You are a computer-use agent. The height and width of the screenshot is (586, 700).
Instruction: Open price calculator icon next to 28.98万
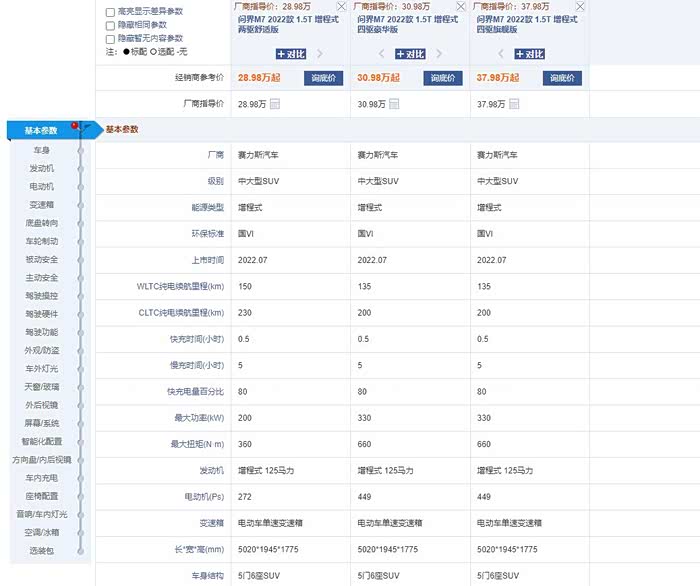coord(275,104)
